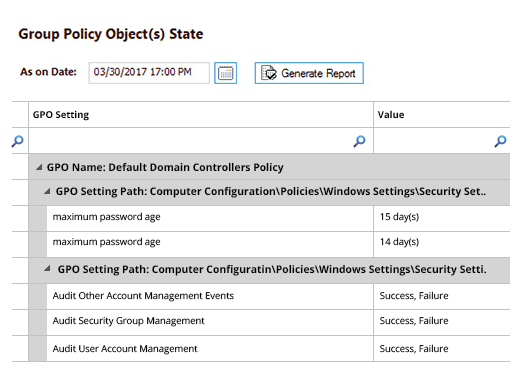Click the leftmost filter row search icon
520x382 pixels.
click(x=17, y=141)
